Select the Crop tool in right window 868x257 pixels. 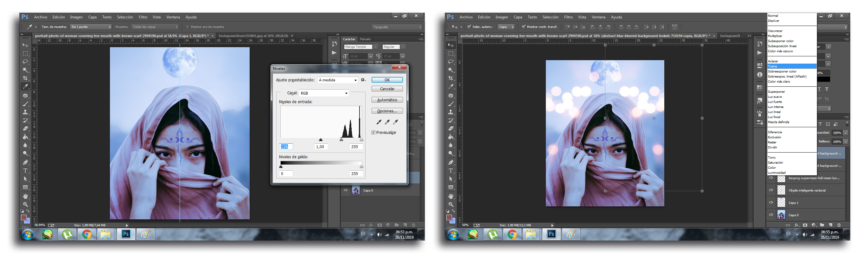pyautogui.click(x=451, y=78)
